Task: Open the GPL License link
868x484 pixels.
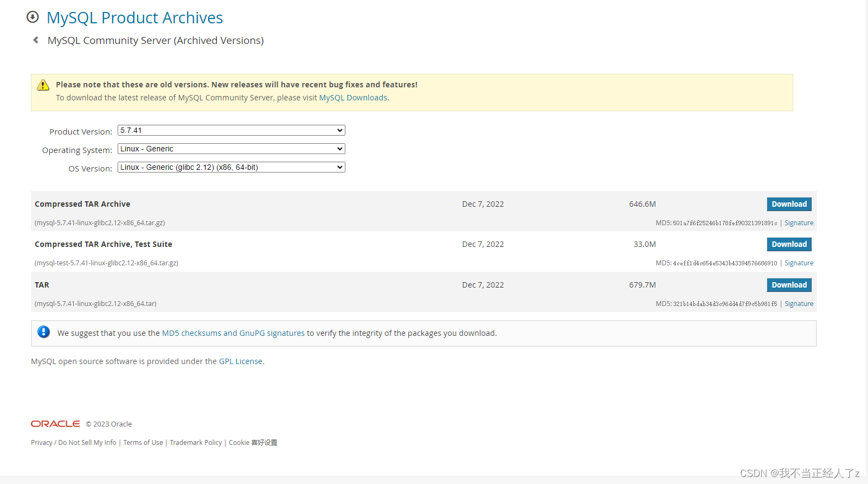Action: click(241, 361)
